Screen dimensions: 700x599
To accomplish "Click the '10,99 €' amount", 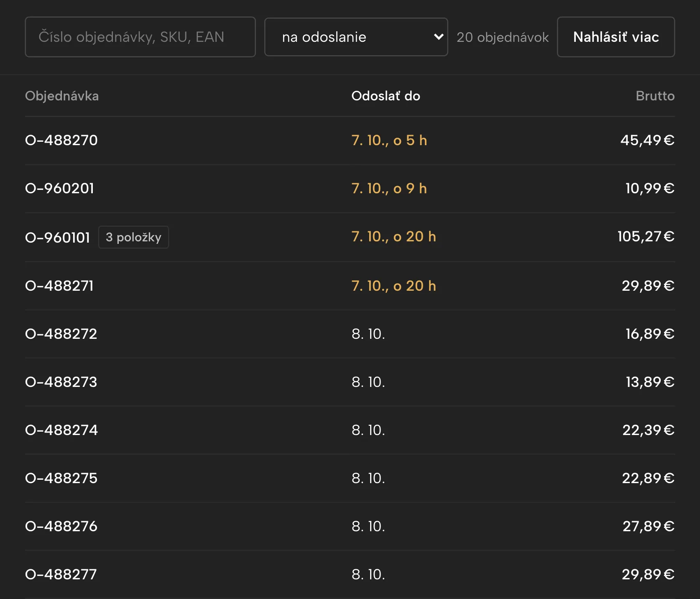I will [x=650, y=188].
